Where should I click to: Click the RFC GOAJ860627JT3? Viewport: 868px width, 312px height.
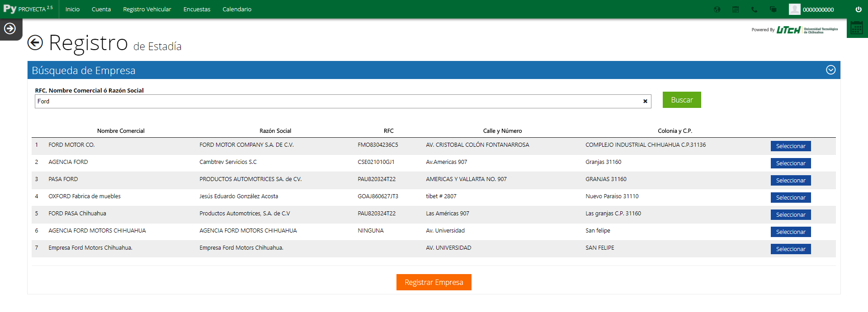378,196
